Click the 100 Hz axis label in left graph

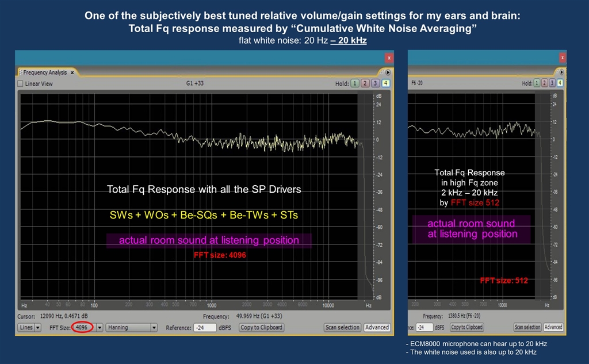(x=94, y=305)
